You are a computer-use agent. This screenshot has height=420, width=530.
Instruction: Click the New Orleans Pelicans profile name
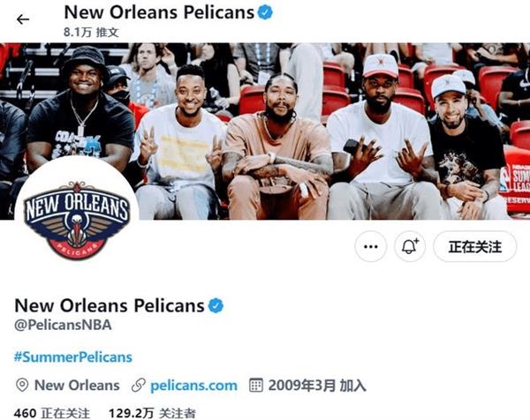pos(110,305)
